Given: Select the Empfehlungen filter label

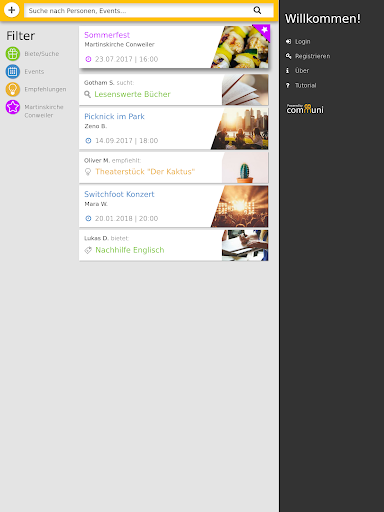Looking at the screenshot, I should pyautogui.click(x=45, y=89).
